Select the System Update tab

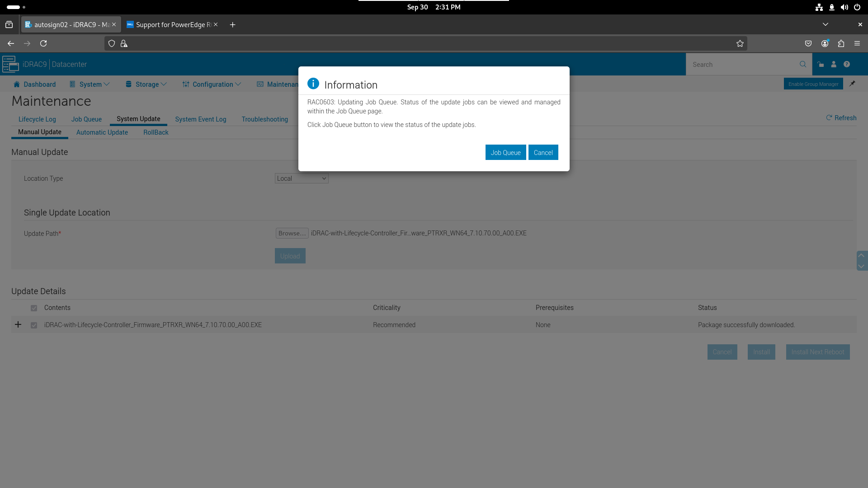[x=138, y=119]
